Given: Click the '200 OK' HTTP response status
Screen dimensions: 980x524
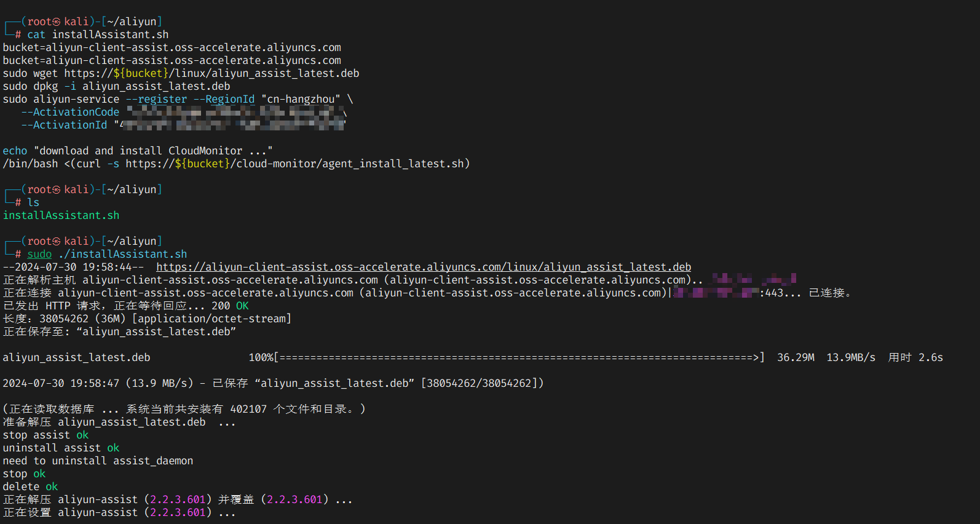Looking at the screenshot, I should (230, 306).
